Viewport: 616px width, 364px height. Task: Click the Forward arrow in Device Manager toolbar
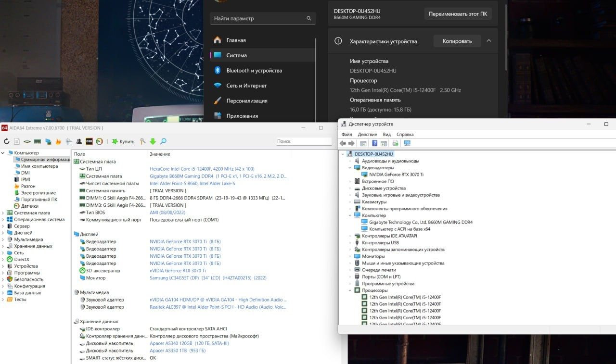tap(351, 143)
